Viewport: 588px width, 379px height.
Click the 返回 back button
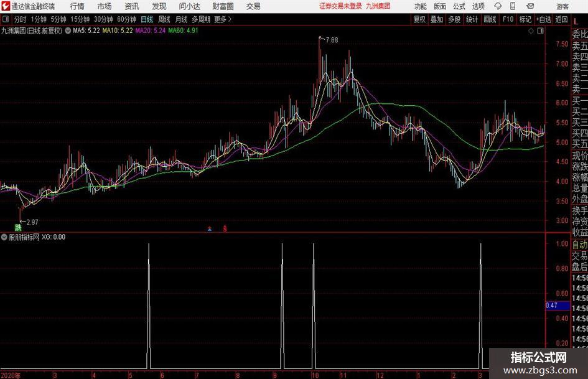click(561, 19)
